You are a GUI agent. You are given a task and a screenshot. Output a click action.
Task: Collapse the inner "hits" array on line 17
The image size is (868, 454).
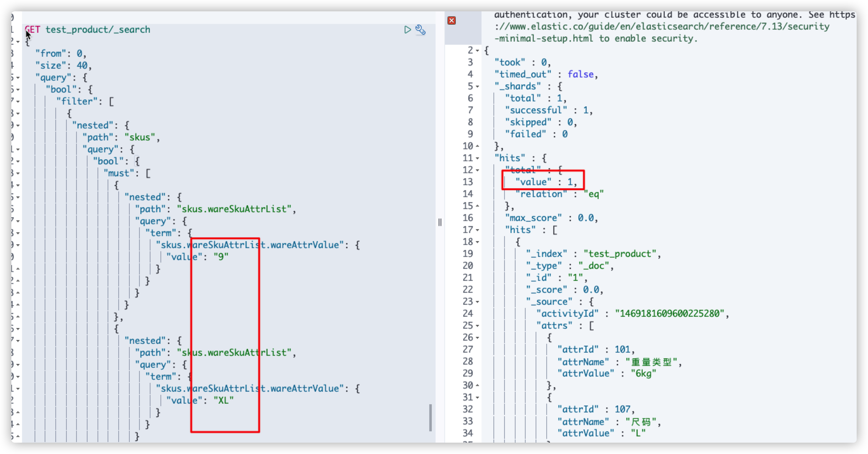477,230
